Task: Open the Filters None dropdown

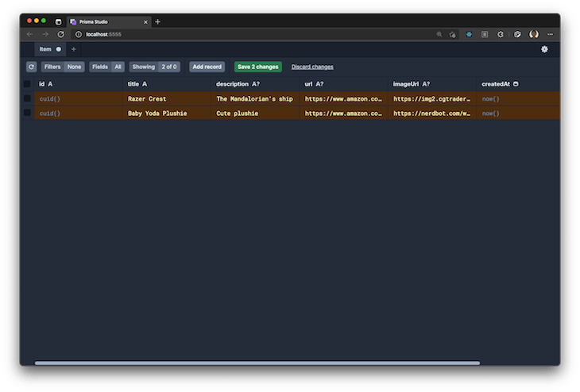Action: [x=63, y=67]
